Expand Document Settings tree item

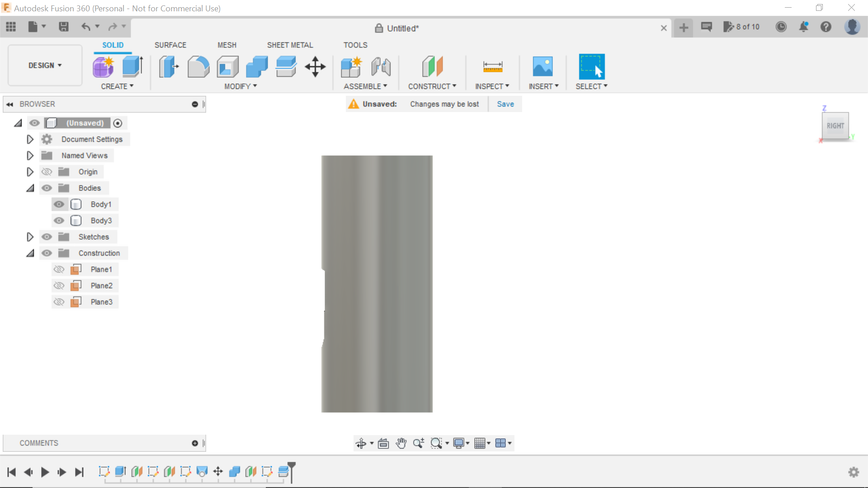click(x=30, y=139)
